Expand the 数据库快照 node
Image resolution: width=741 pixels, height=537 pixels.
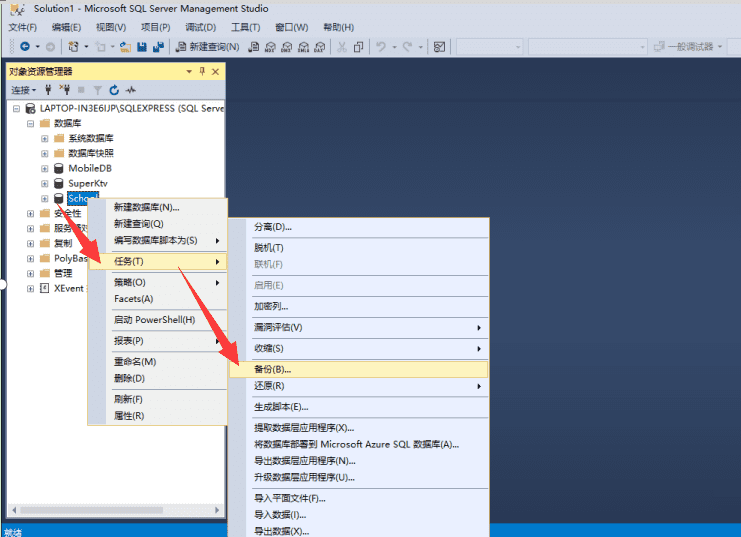coord(44,154)
